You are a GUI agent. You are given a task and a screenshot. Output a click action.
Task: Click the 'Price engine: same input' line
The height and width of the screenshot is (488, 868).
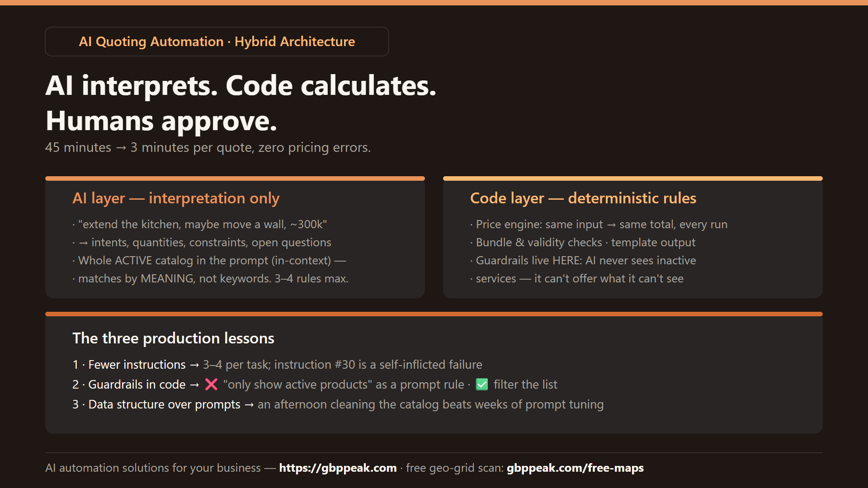pyautogui.click(x=599, y=225)
